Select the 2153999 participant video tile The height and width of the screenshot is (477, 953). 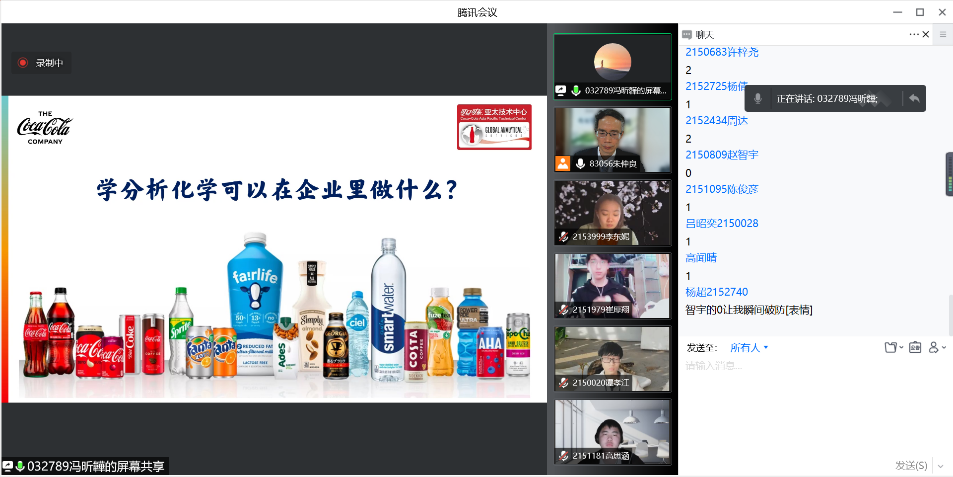click(612, 213)
